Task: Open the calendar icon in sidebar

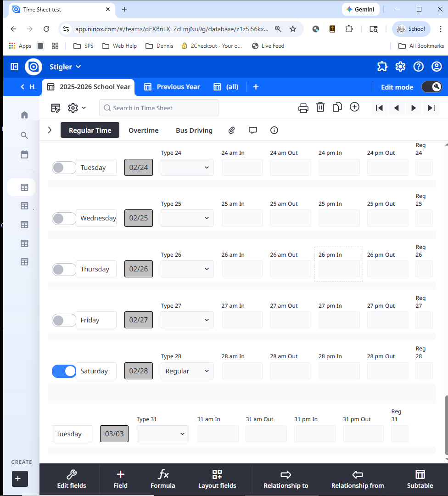Action: click(24, 155)
